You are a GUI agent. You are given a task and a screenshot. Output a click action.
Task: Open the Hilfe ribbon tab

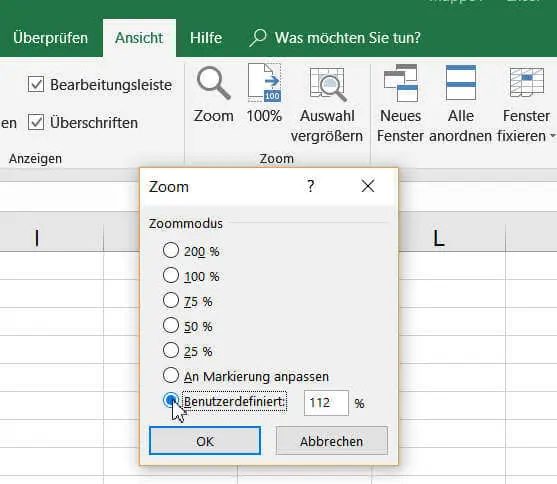[x=206, y=38]
